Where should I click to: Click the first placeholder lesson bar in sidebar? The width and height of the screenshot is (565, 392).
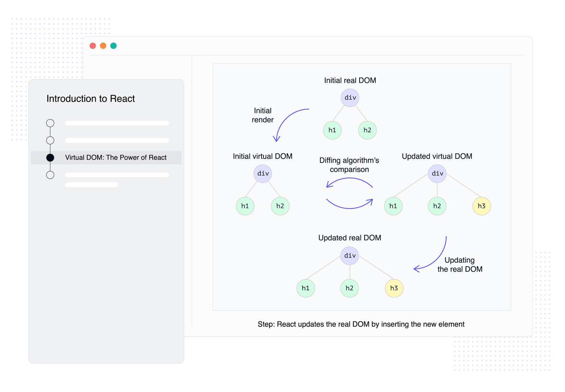coord(117,123)
